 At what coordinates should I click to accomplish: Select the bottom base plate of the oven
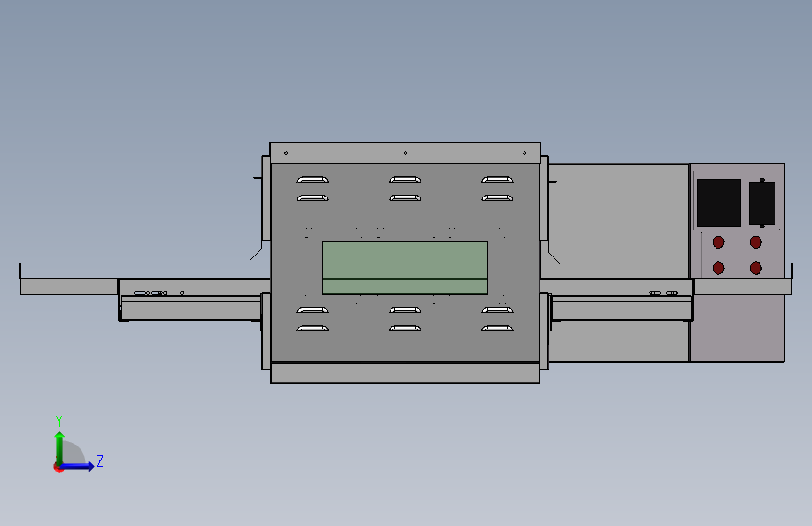[x=405, y=373]
